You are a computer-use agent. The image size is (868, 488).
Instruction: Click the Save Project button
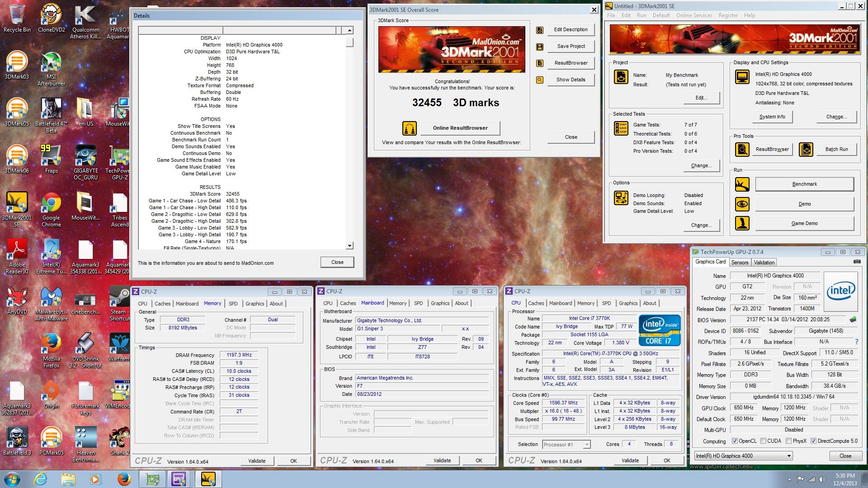[x=571, y=47]
